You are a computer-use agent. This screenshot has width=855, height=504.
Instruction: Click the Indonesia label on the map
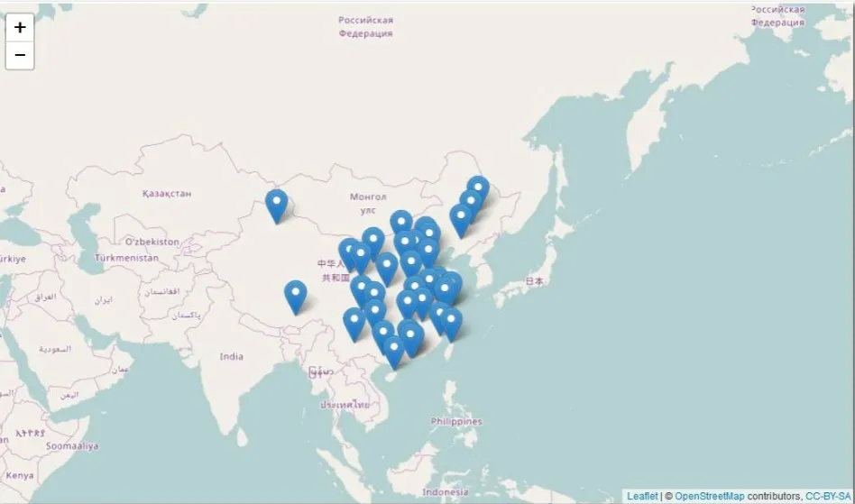(446, 492)
